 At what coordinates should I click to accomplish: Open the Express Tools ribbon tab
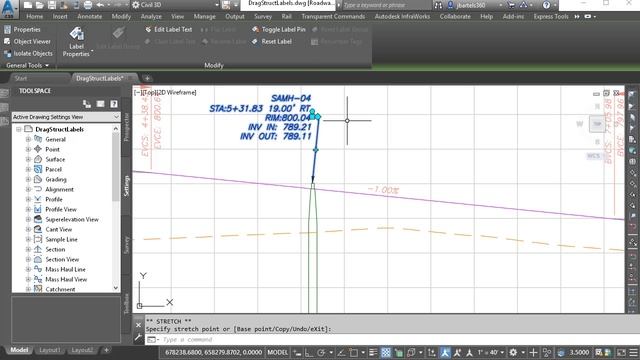click(x=551, y=17)
